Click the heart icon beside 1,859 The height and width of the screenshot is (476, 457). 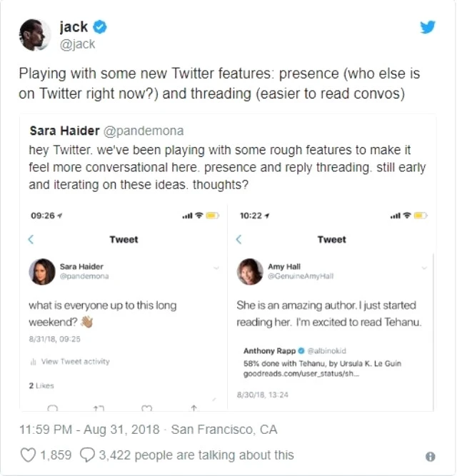29,455
